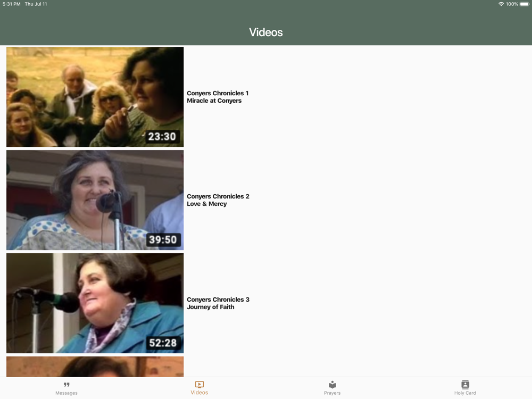Viewport: 532px width, 399px height.
Task: Select the 'Miracle at Conyers' title text
Action: (214, 101)
